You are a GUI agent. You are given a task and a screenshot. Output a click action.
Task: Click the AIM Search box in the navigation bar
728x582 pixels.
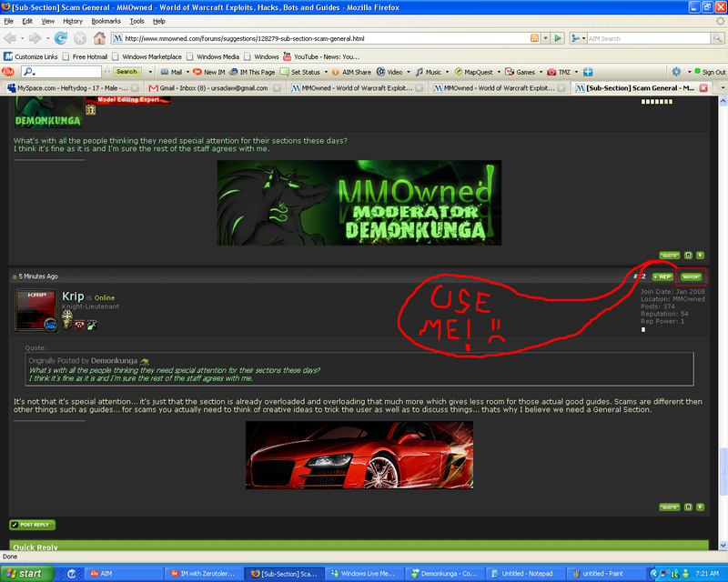(648, 38)
